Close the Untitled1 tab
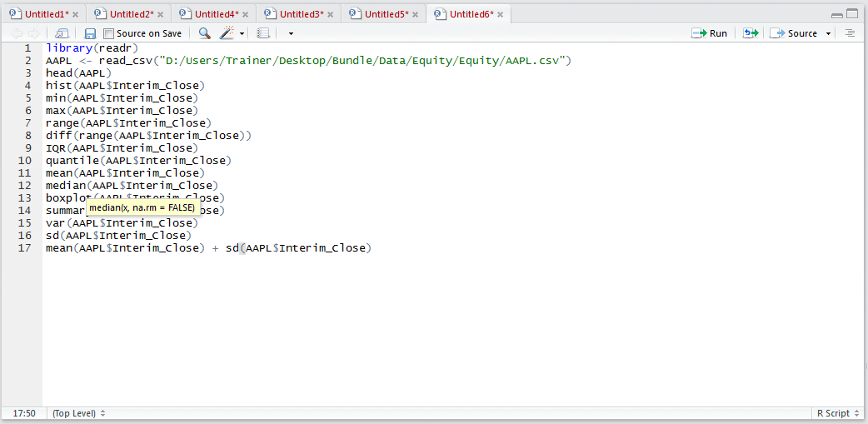 (x=75, y=15)
